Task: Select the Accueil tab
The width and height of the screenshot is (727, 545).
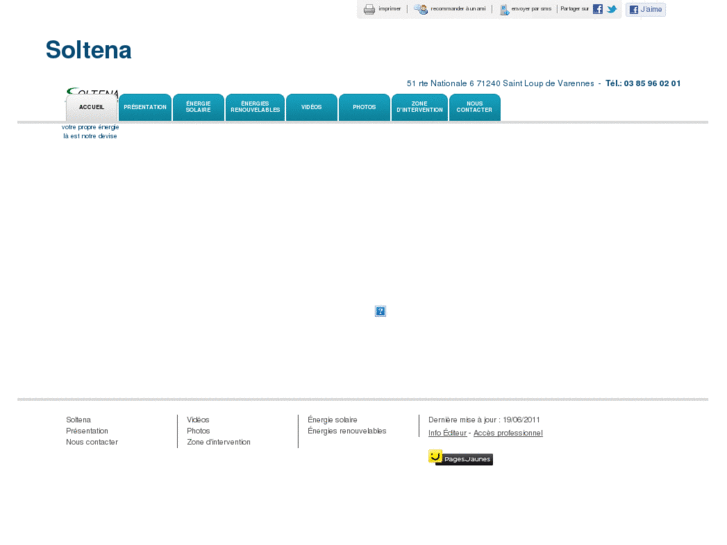Action: pos(91,107)
